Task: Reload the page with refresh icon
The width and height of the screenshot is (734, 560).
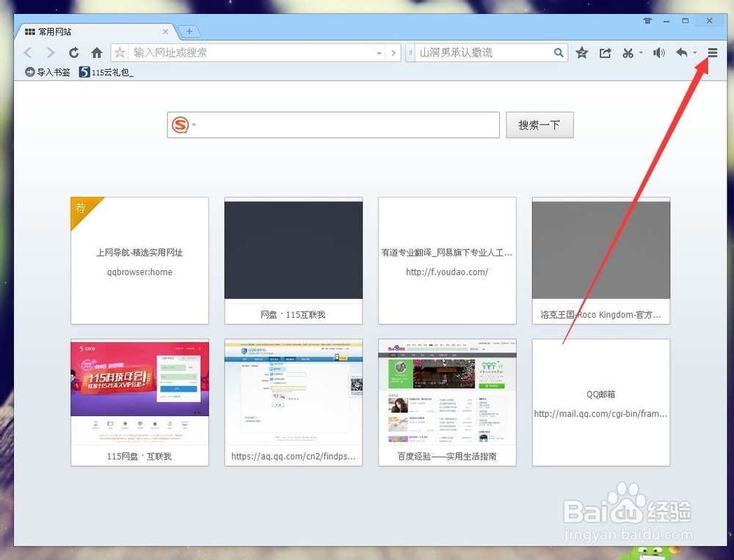Action: (73, 53)
